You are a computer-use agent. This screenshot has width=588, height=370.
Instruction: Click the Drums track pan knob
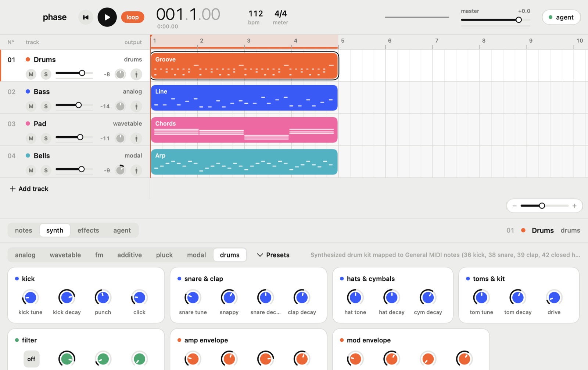(120, 74)
